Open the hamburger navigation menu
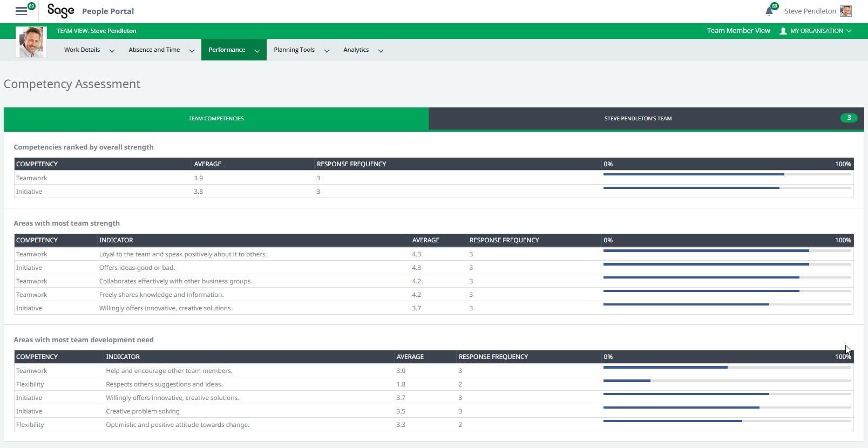This screenshot has height=448, width=868. (21, 11)
